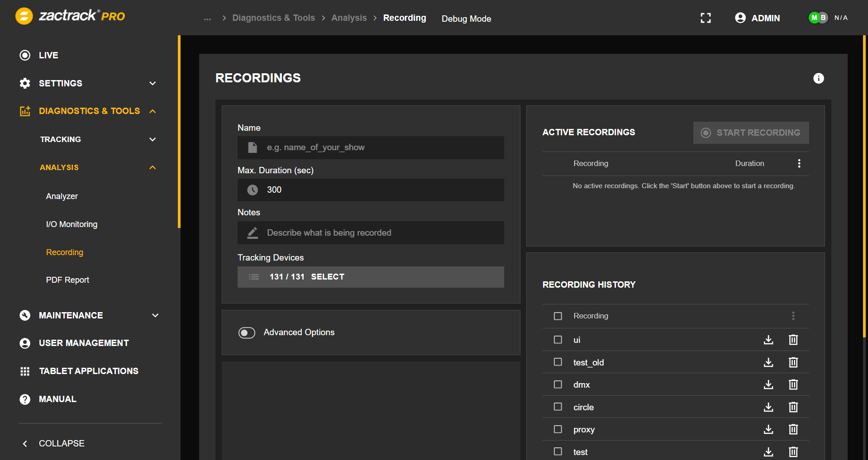Expand the TRACKING submenu chevron
The height and width of the screenshot is (460, 868).
point(153,139)
